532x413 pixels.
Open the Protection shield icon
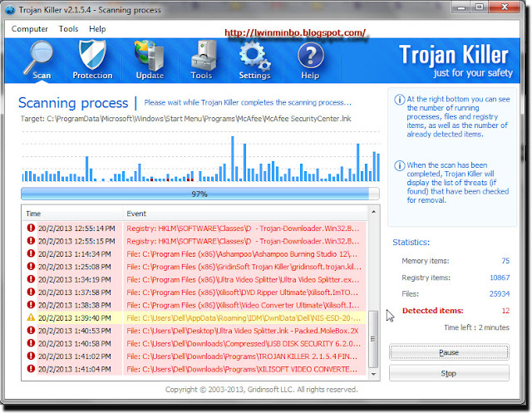pos(92,54)
